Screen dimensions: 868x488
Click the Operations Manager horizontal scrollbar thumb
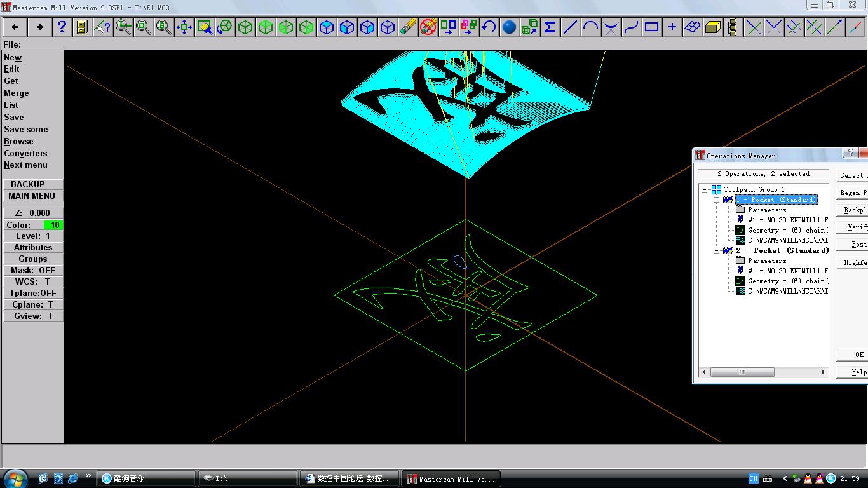point(742,372)
